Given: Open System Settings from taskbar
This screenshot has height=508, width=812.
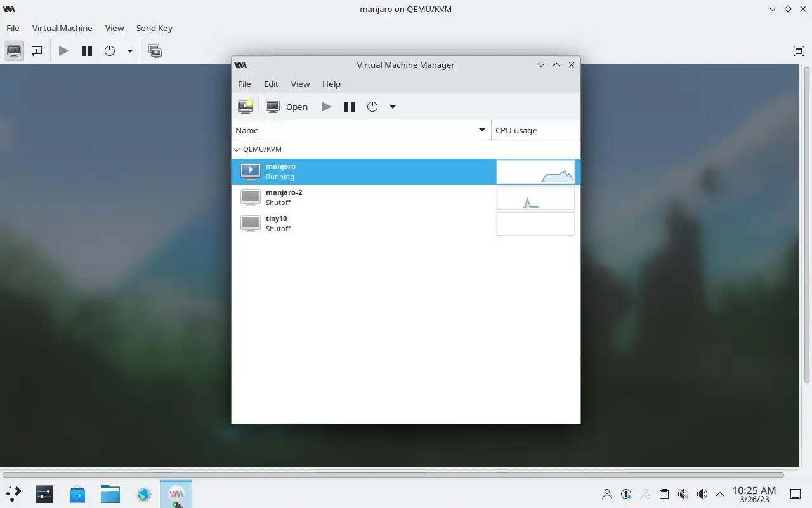Looking at the screenshot, I should [x=44, y=493].
